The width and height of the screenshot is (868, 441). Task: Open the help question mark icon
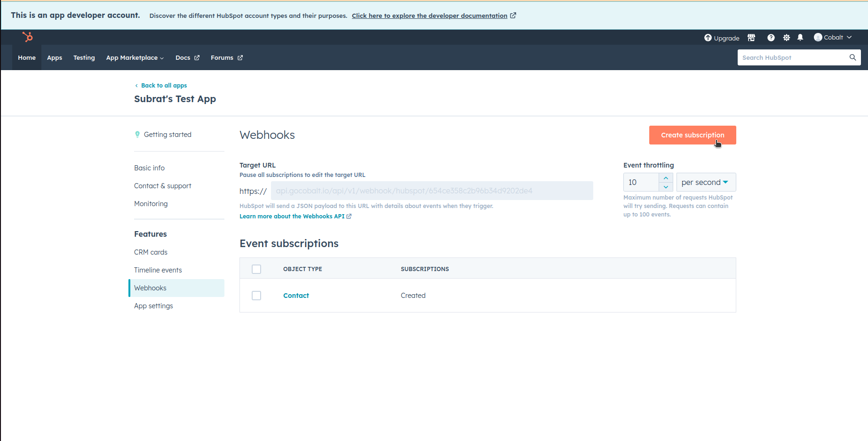click(771, 37)
